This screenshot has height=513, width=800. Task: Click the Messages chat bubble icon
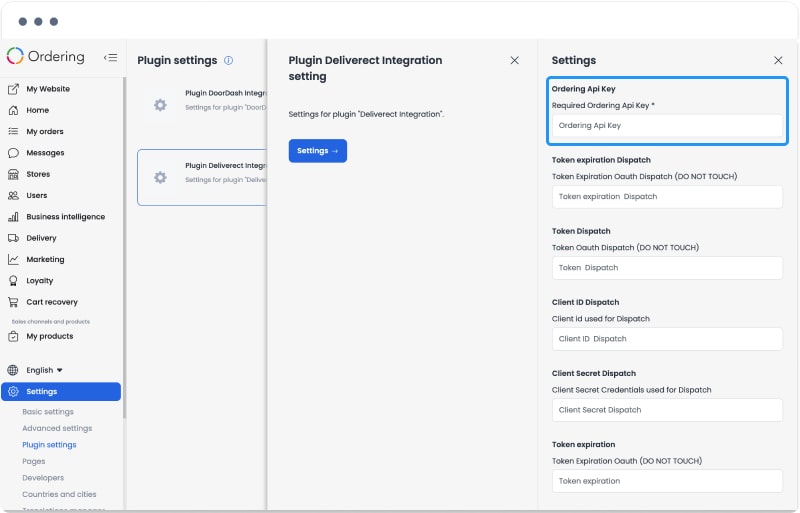click(x=13, y=153)
